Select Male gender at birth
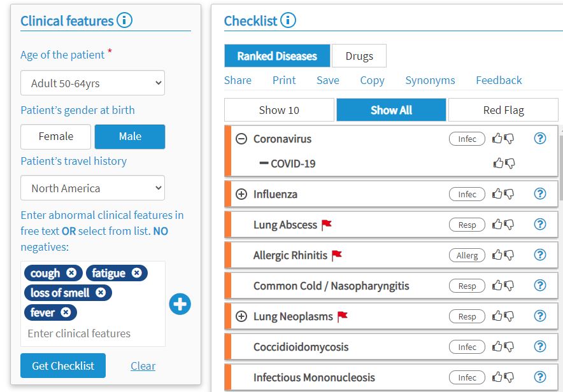Image resolution: width=563 pixels, height=392 pixels. pos(130,137)
